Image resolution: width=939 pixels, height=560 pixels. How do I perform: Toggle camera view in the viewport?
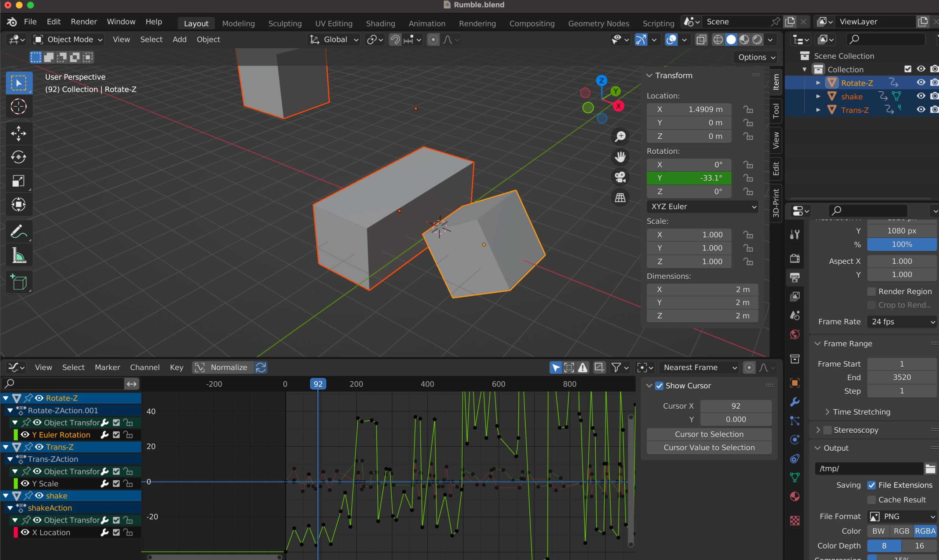(620, 177)
